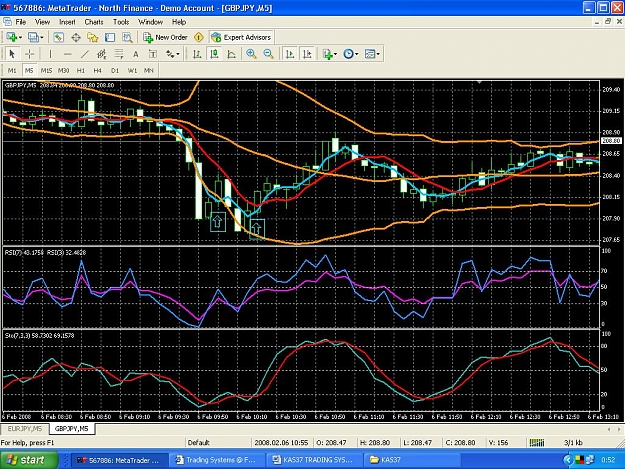625x469 pixels.
Task: Expand the New Chart dropdown arrow
Action: (20, 38)
